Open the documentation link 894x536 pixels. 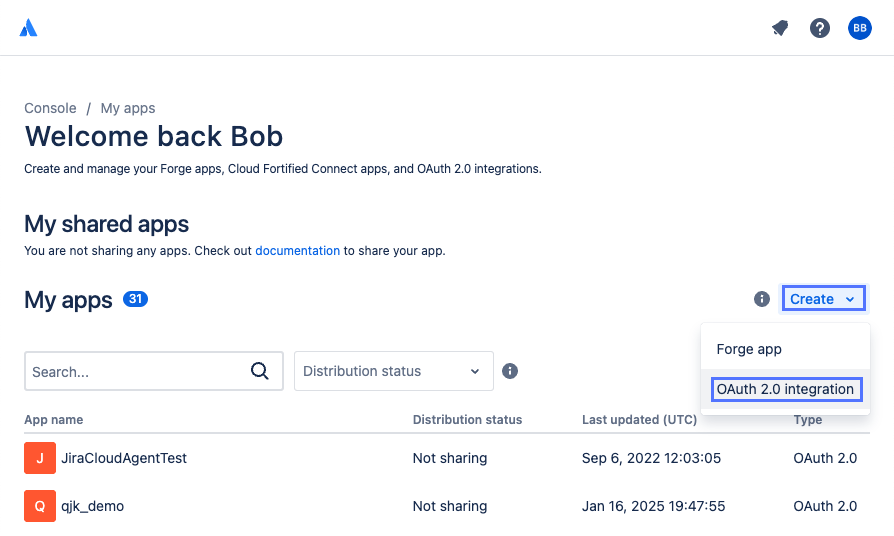click(x=298, y=251)
